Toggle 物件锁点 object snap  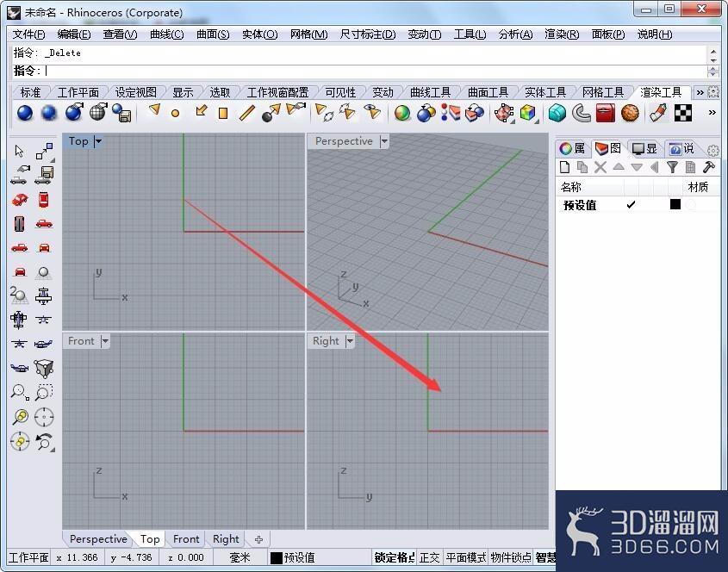click(x=511, y=557)
